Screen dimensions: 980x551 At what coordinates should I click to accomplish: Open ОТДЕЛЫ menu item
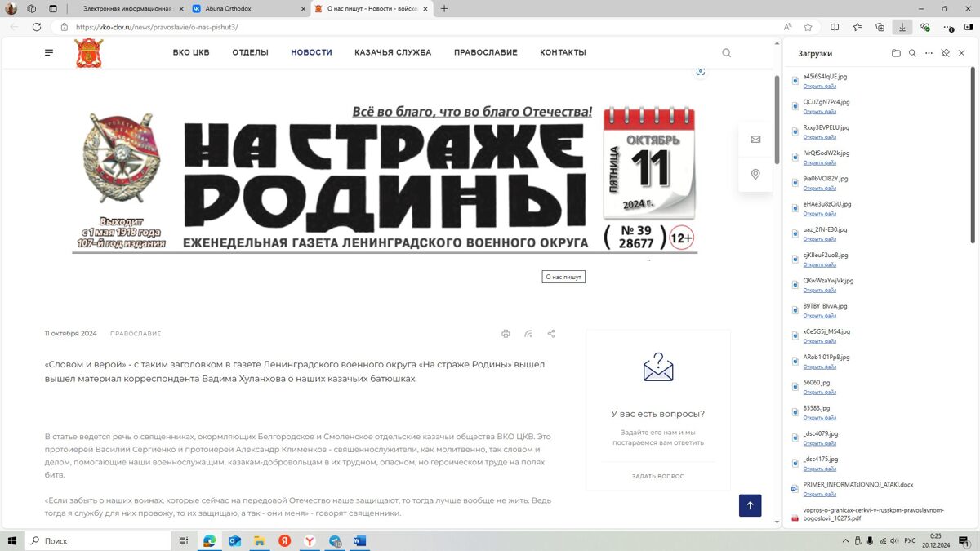coord(250,52)
